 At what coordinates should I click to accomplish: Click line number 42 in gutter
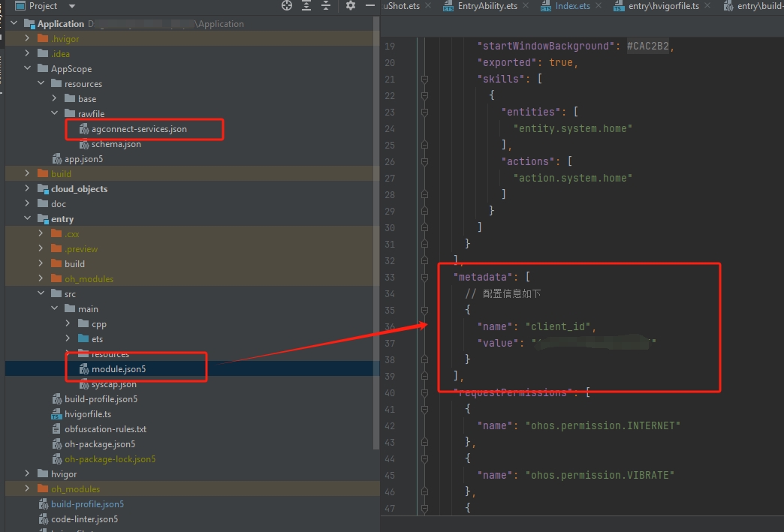pyautogui.click(x=390, y=425)
